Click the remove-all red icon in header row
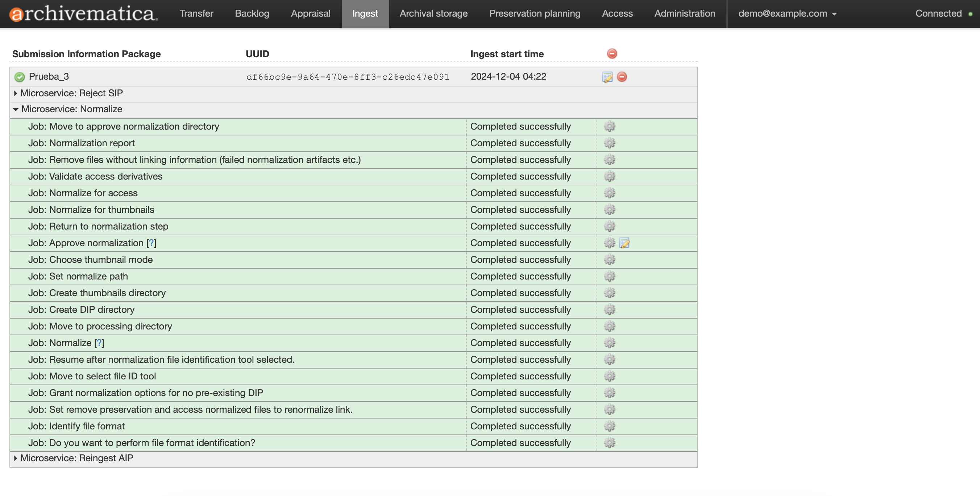This screenshot has width=980, height=496. coord(612,54)
